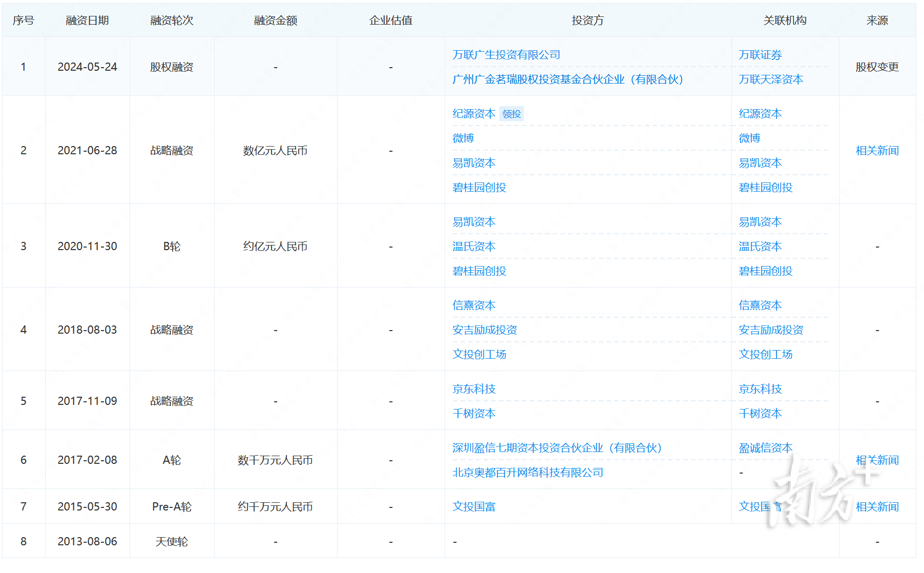
Task: Open 京东科技 in the investor column
Action: click(474, 389)
